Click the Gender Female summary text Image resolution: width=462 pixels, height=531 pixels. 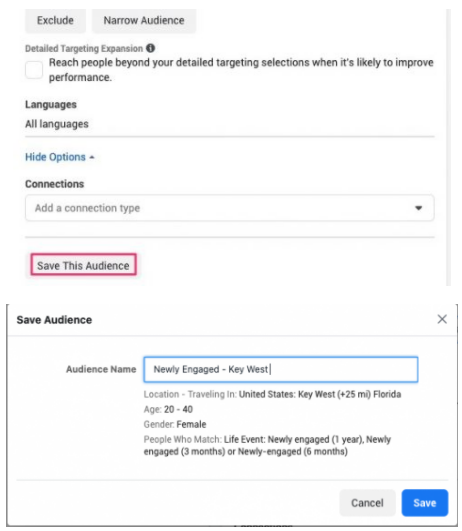[x=175, y=424]
